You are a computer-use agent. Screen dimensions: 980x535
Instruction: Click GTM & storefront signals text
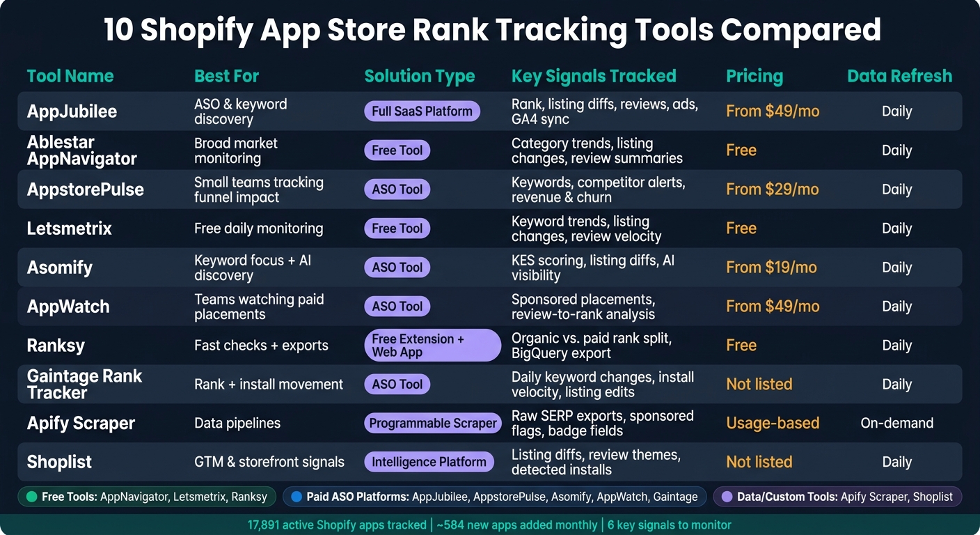click(269, 462)
